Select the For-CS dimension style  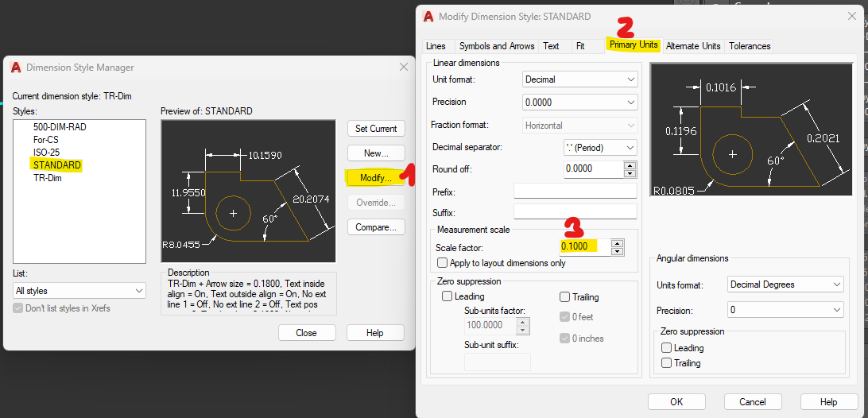click(45, 140)
